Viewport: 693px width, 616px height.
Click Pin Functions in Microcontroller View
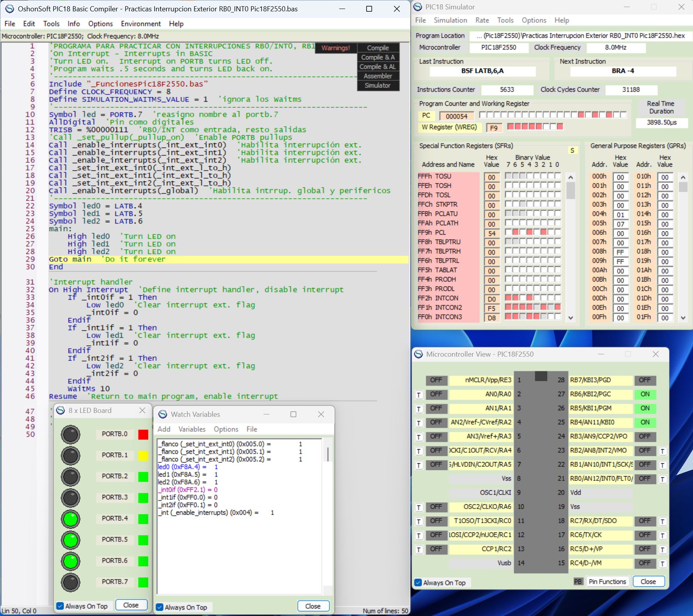(607, 582)
